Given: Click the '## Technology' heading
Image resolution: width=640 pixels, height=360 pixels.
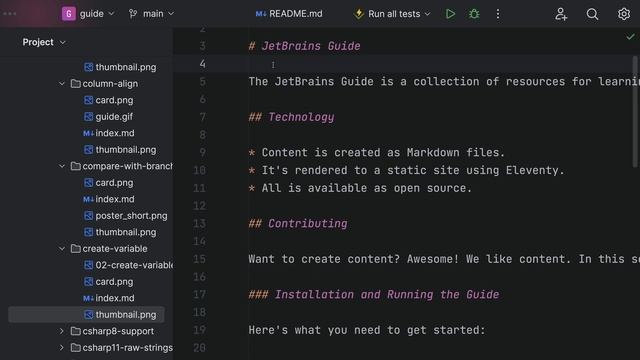Looking at the screenshot, I should 291,117.
